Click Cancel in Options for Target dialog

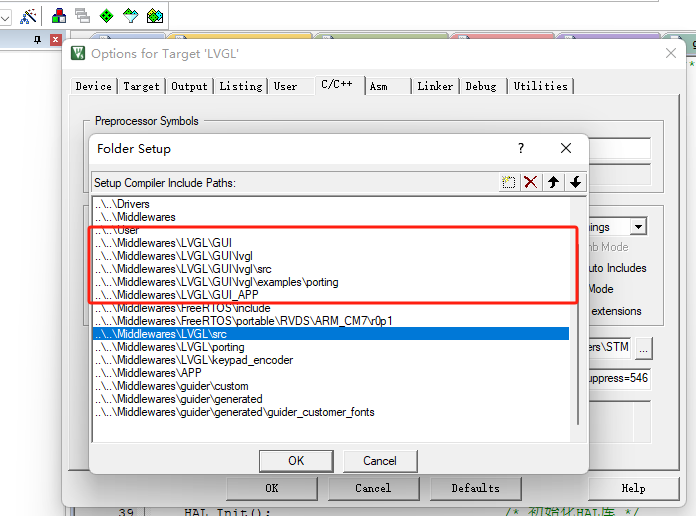point(373,488)
